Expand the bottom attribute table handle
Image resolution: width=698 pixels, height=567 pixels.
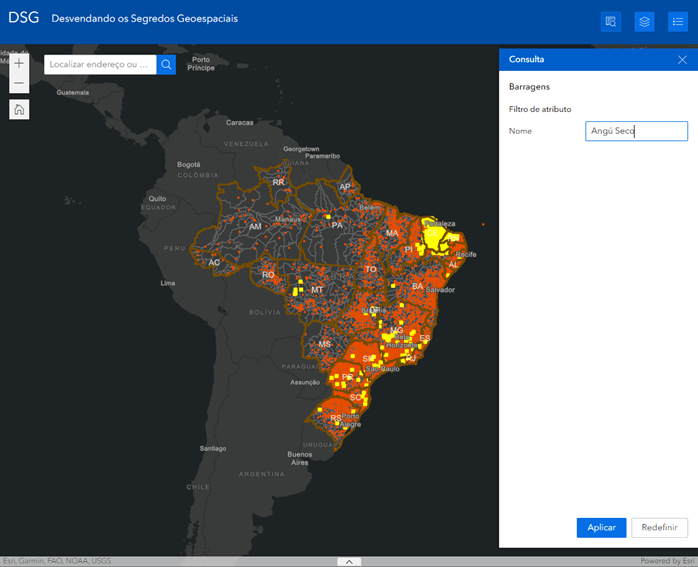tap(349, 561)
